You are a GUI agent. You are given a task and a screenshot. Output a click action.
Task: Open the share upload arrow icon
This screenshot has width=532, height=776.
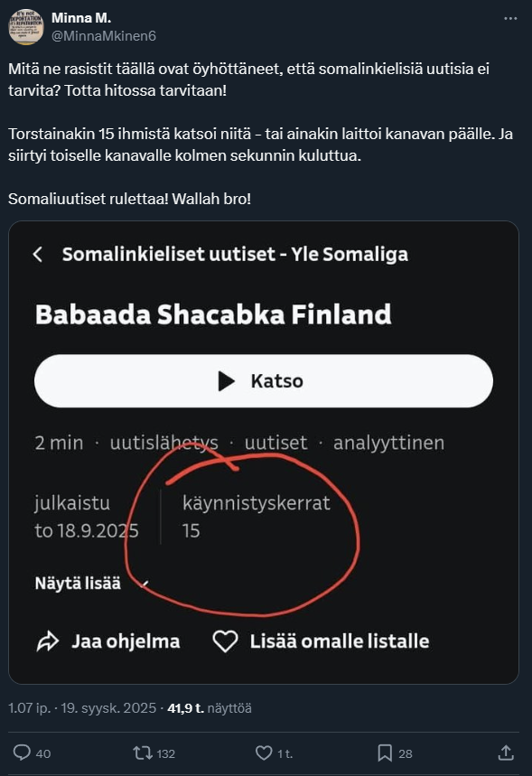(506, 753)
